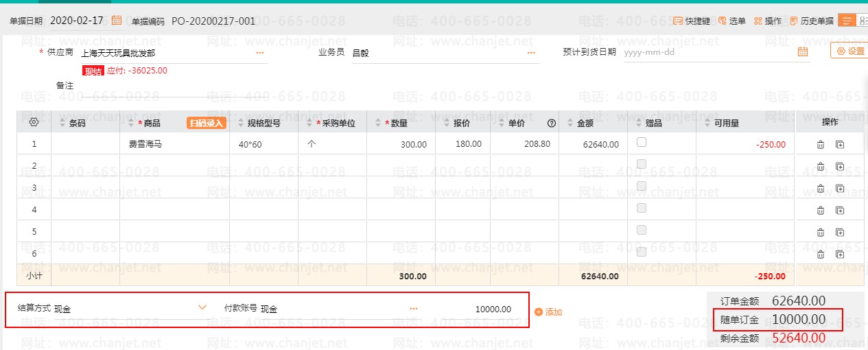Sort by 金额 column
This screenshot has width=868, height=350.
pos(570,124)
